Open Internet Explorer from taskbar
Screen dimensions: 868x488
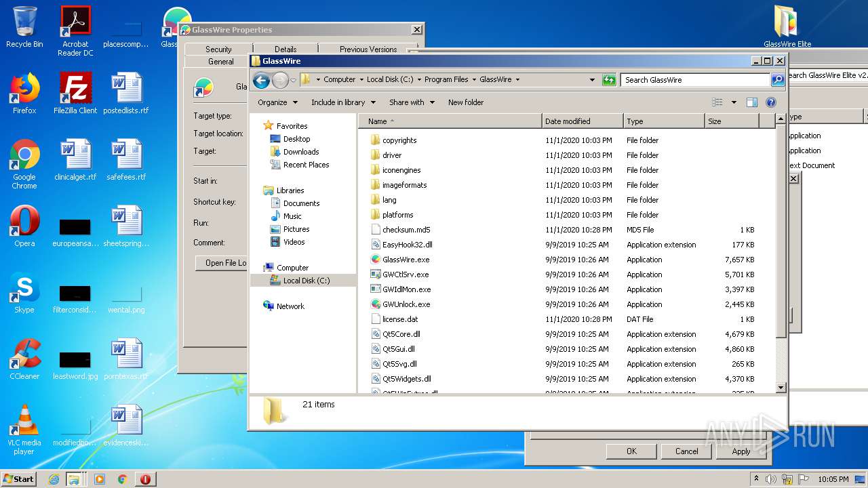pyautogui.click(x=54, y=479)
